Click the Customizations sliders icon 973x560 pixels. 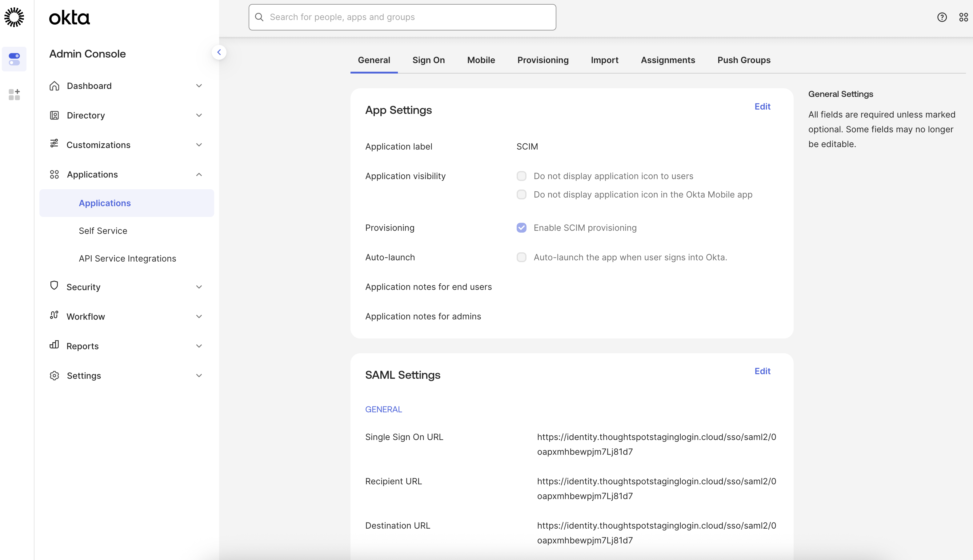coord(54,145)
